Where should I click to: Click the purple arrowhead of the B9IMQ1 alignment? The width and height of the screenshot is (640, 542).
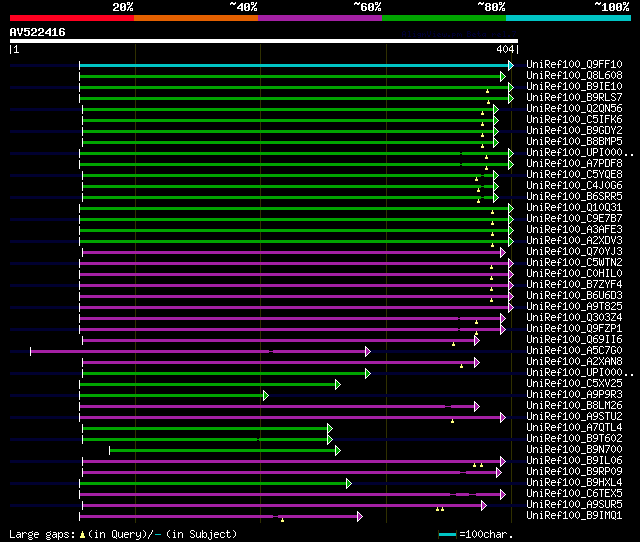click(x=360, y=517)
